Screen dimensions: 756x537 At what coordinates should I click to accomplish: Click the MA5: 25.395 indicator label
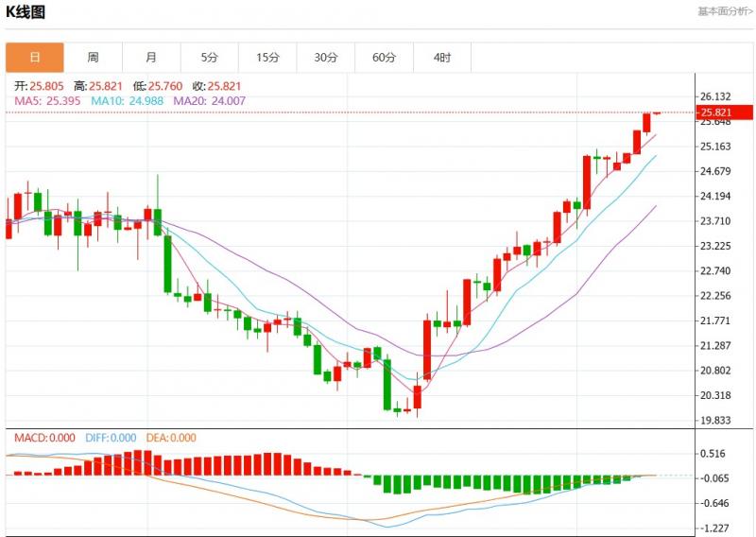point(47,100)
